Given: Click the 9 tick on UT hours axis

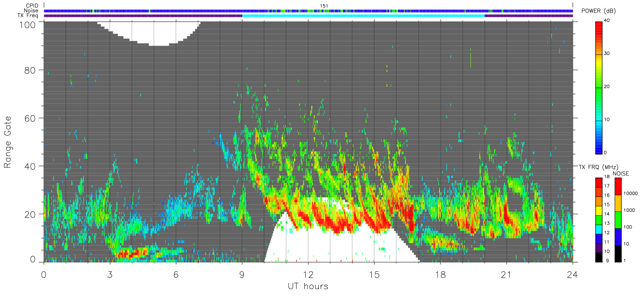Looking at the screenshot, I should [242, 274].
